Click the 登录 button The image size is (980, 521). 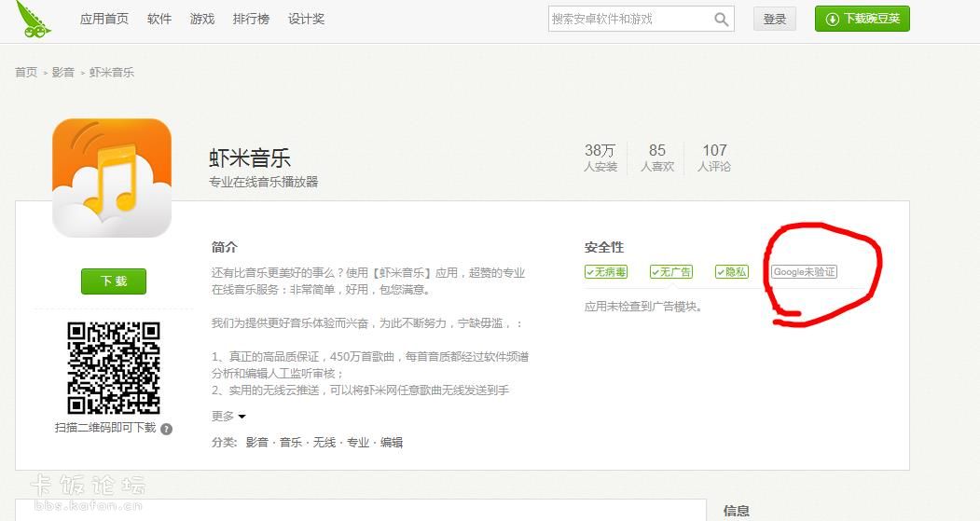pyautogui.click(x=775, y=20)
